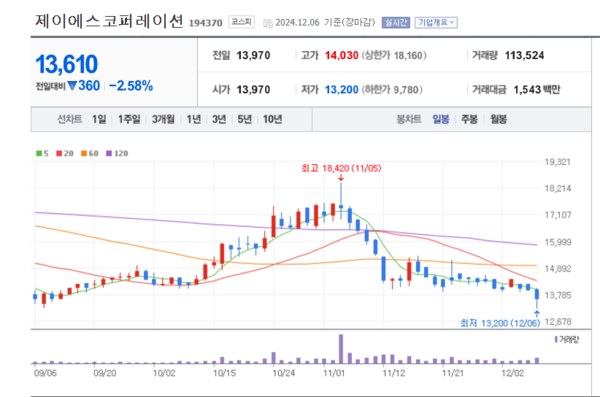
Task: Switch to 월봉 candlestick chart
Action: coord(499,119)
